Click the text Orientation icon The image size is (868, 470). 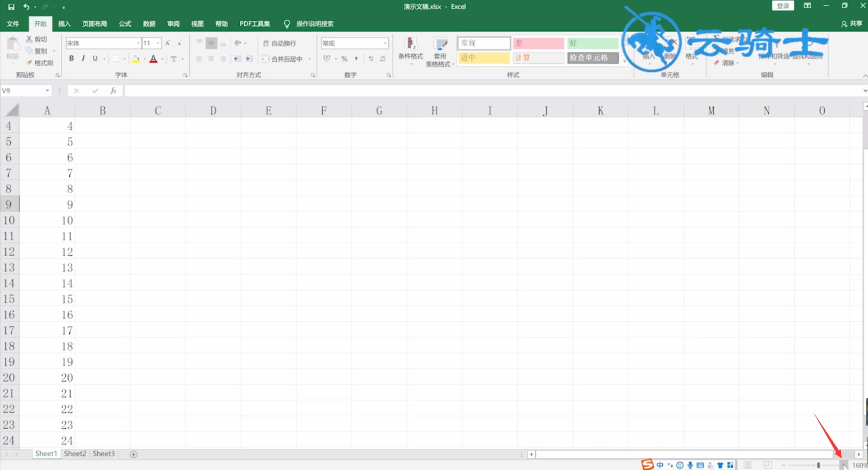tap(238, 43)
